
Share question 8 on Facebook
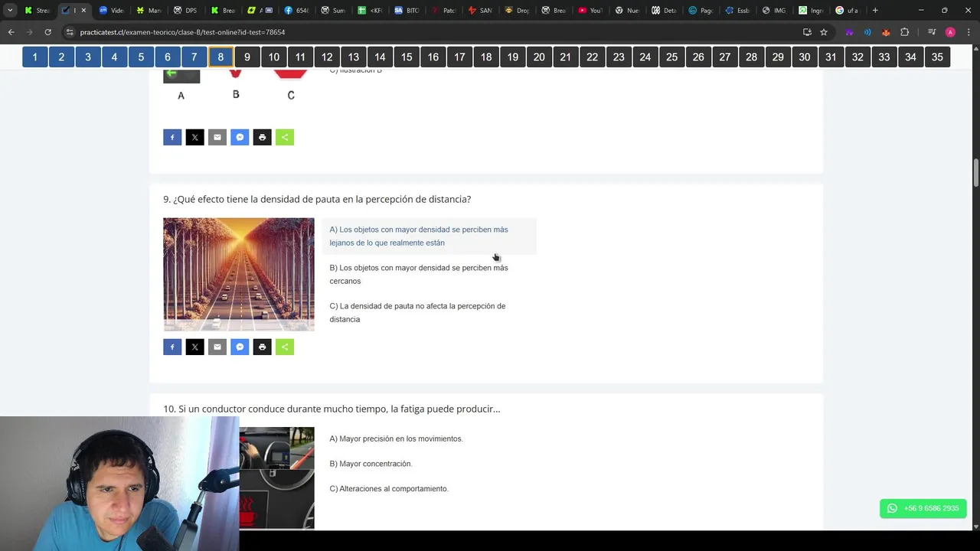point(172,137)
